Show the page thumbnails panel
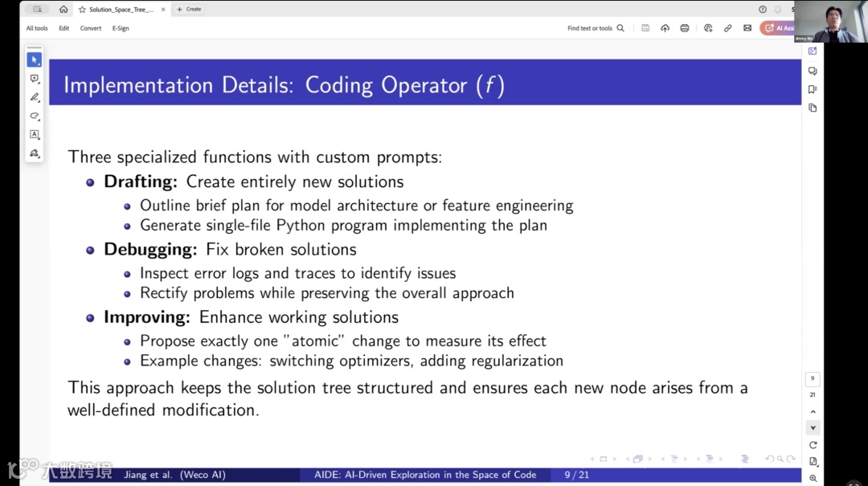The height and width of the screenshot is (486, 868). (x=813, y=108)
